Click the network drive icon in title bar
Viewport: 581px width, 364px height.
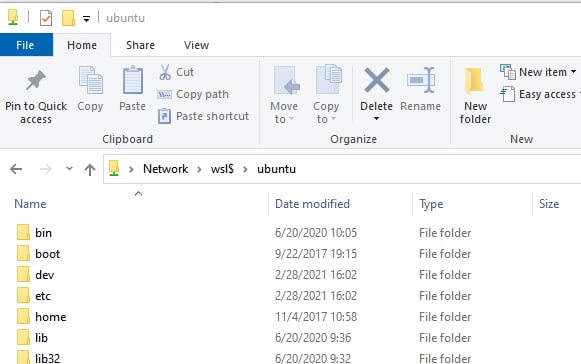(x=13, y=17)
